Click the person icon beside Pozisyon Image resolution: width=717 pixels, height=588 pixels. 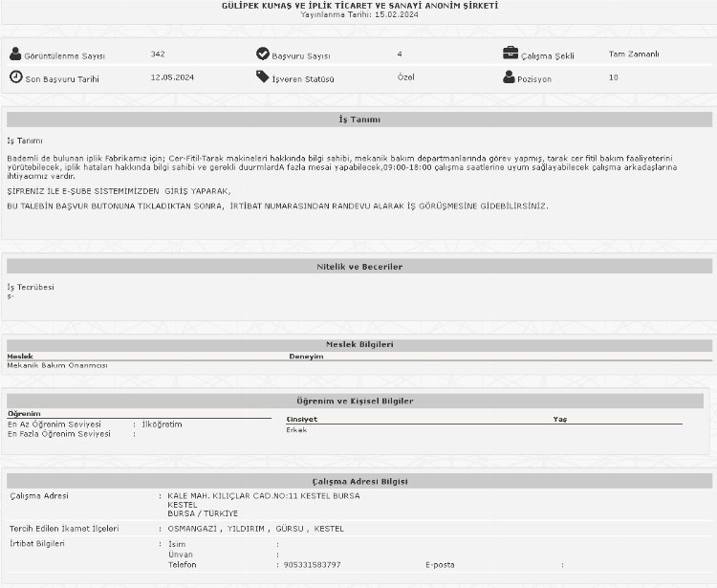(x=511, y=77)
